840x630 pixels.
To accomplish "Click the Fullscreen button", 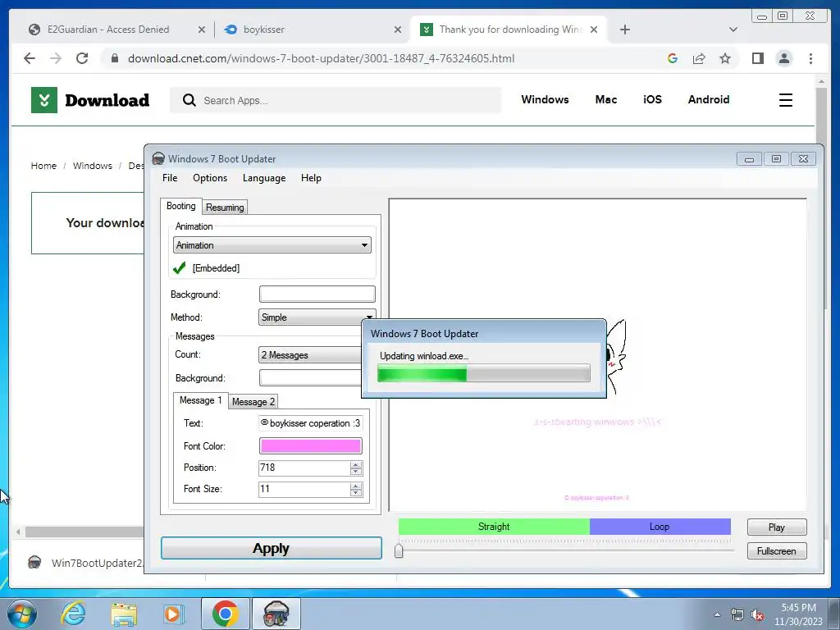I will pyautogui.click(x=777, y=550).
